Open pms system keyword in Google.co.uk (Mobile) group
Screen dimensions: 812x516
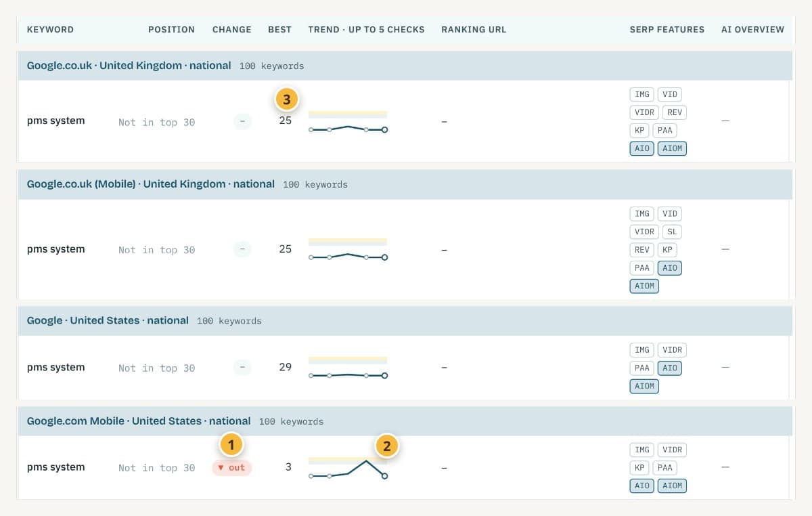(55, 249)
